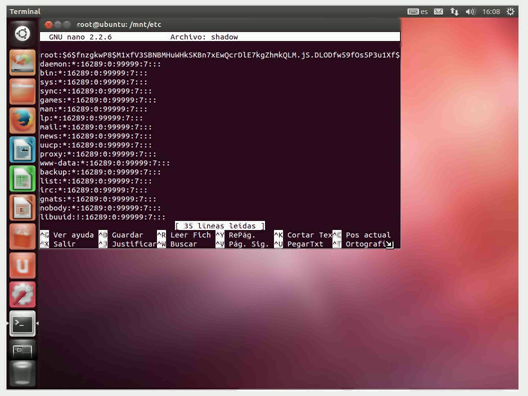Click the 'Archivo: shadow' header text
Screen dimensions: 528x396
pyautogui.click(x=204, y=37)
